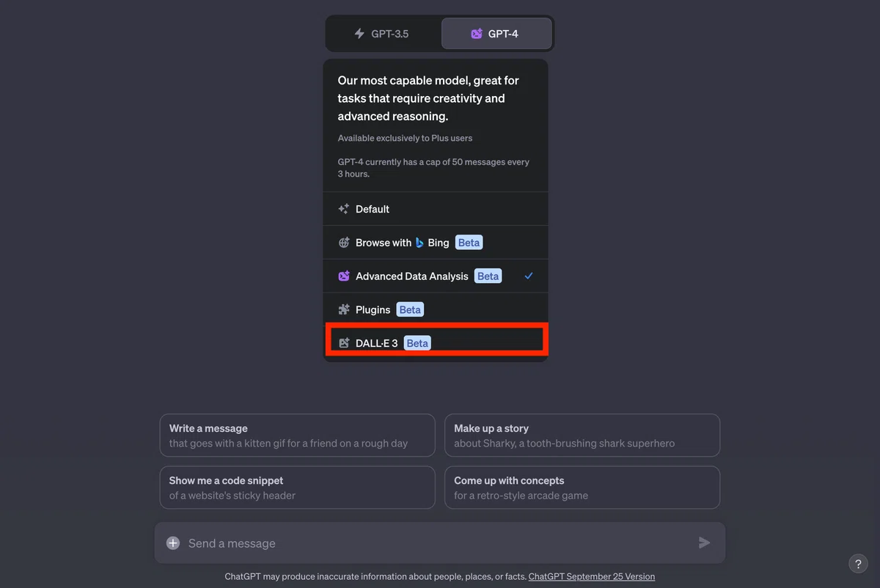Open the question mark help button
Image resolution: width=880 pixels, height=588 pixels.
pos(858,563)
